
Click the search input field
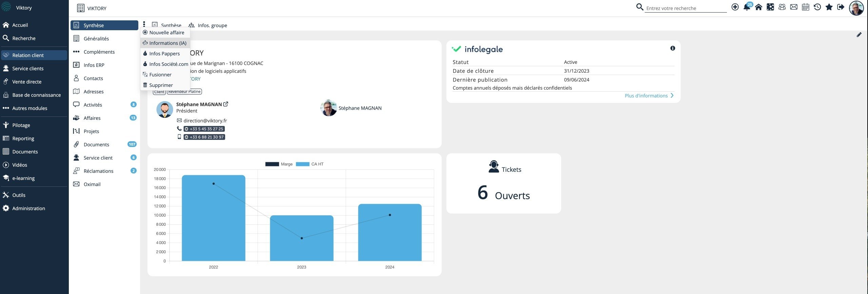point(685,8)
